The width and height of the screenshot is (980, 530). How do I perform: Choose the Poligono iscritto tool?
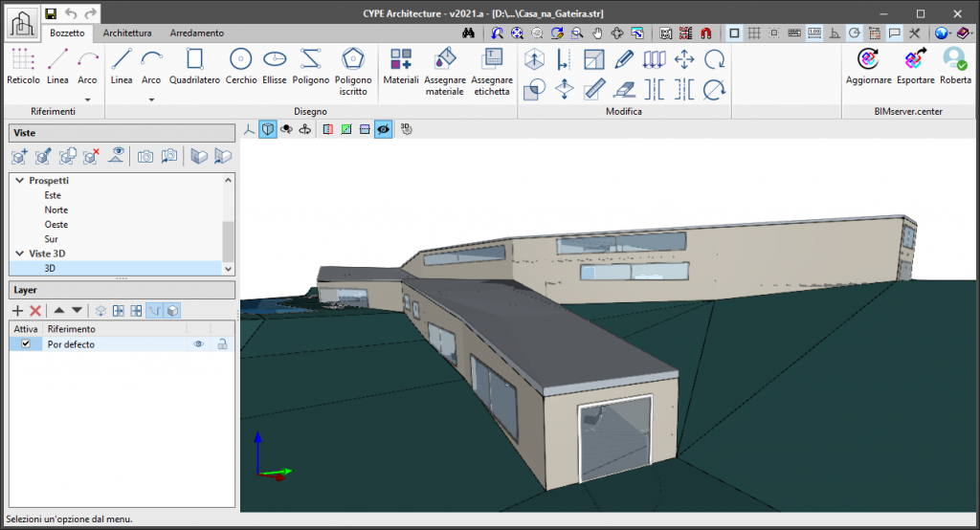click(353, 67)
